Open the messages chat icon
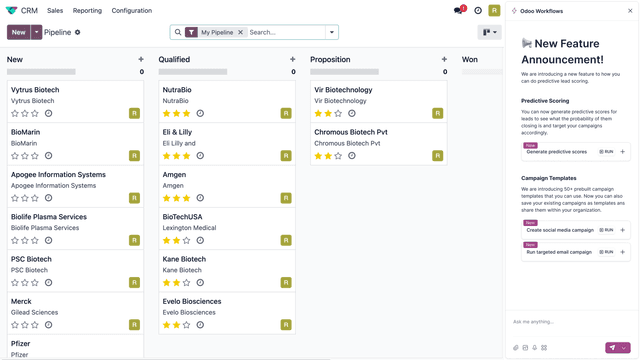The image size is (640, 360). pyautogui.click(x=458, y=11)
